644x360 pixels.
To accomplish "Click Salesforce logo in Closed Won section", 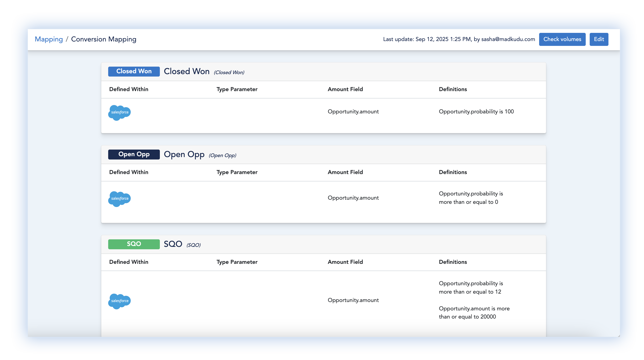I will click(x=119, y=112).
